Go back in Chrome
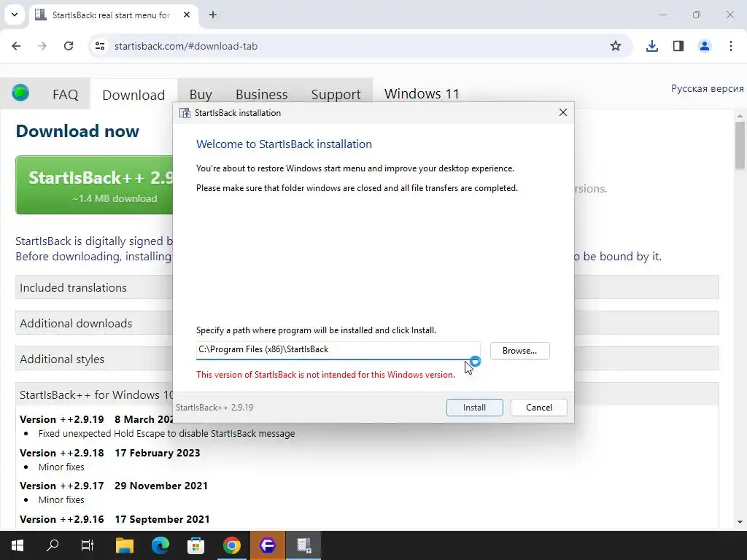The image size is (747, 560). [x=16, y=46]
